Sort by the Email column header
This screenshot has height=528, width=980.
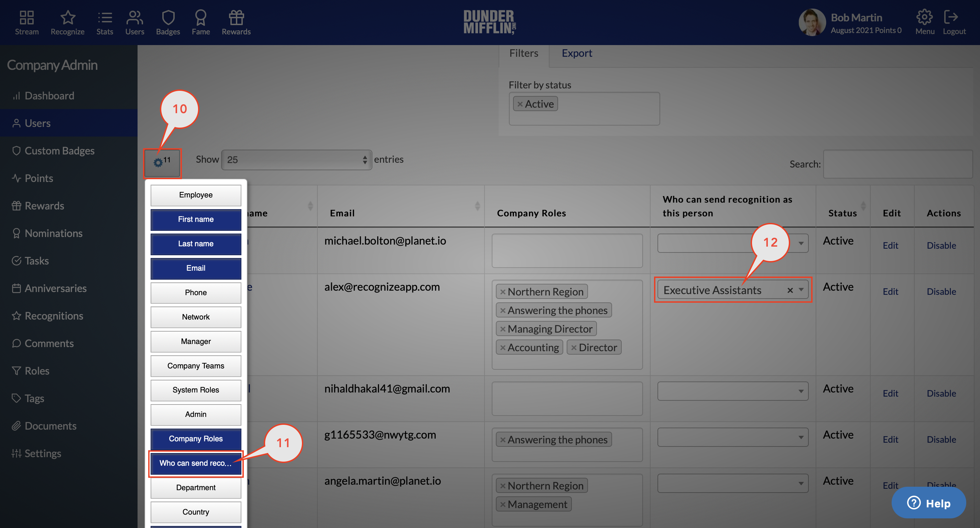[401, 206]
